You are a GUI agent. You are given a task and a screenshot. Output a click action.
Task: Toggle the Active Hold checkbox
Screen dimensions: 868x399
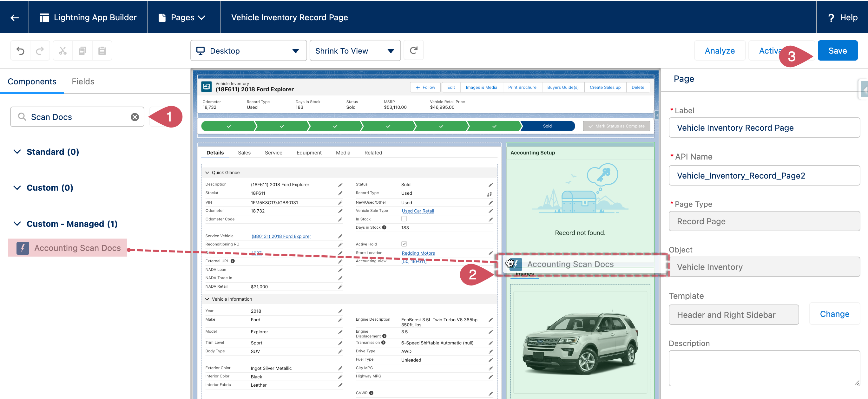404,244
